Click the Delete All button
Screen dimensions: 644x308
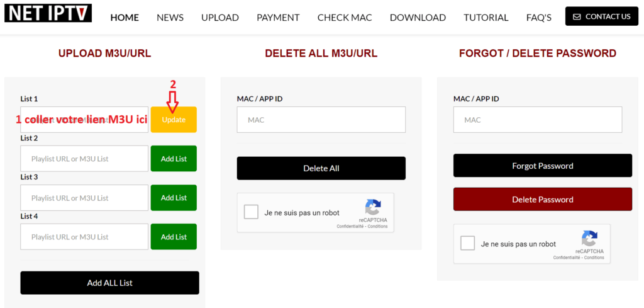click(321, 168)
